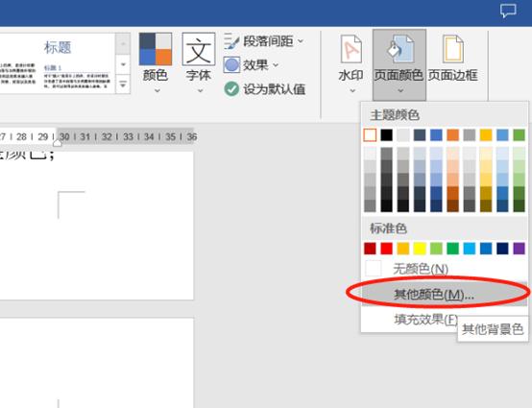Open the 效果 effects dropdown
The height and width of the screenshot is (408, 532).
click(x=251, y=64)
